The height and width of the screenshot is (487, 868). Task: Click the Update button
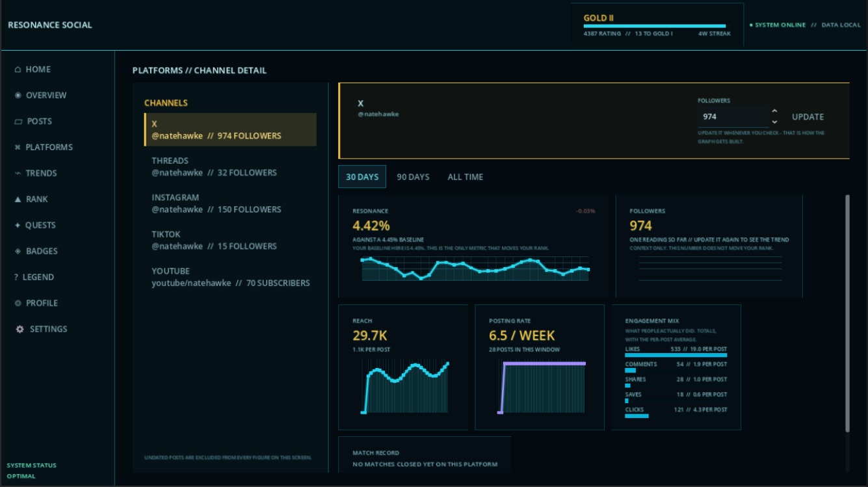point(808,117)
